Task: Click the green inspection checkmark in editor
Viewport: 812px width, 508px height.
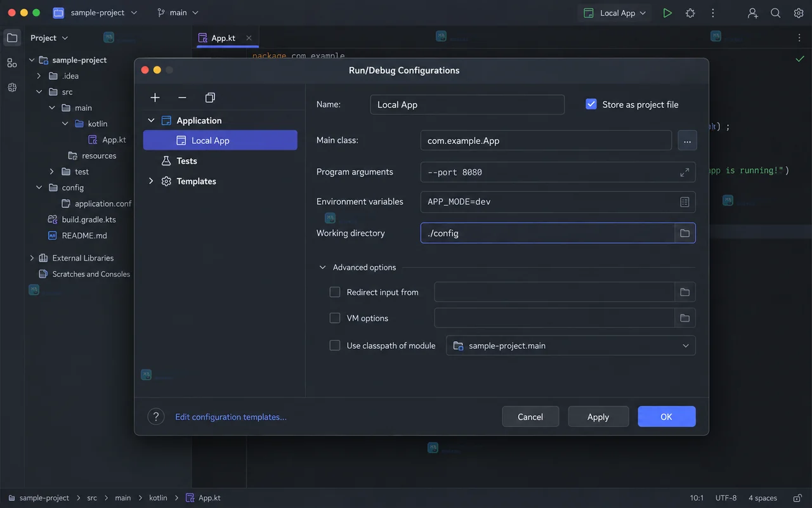Action: pyautogui.click(x=799, y=59)
